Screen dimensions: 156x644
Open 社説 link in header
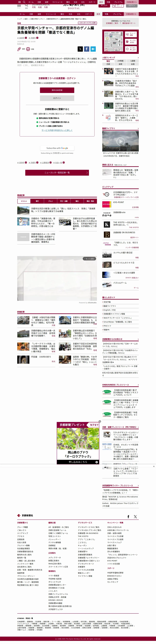[40, 7]
